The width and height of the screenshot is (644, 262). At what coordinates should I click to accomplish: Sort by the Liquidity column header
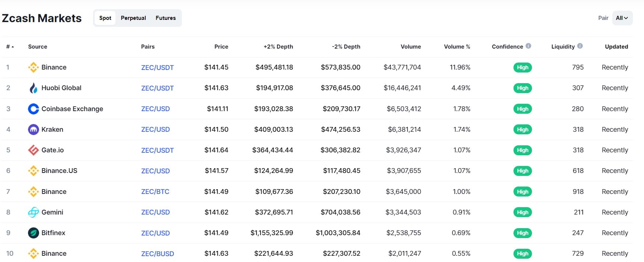pyautogui.click(x=563, y=47)
